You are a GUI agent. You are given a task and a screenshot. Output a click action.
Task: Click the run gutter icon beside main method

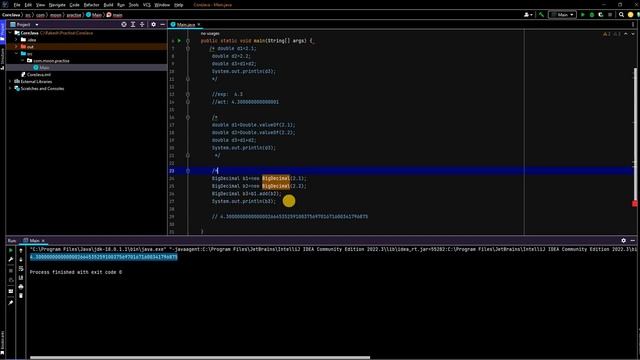(x=179, y=41)
